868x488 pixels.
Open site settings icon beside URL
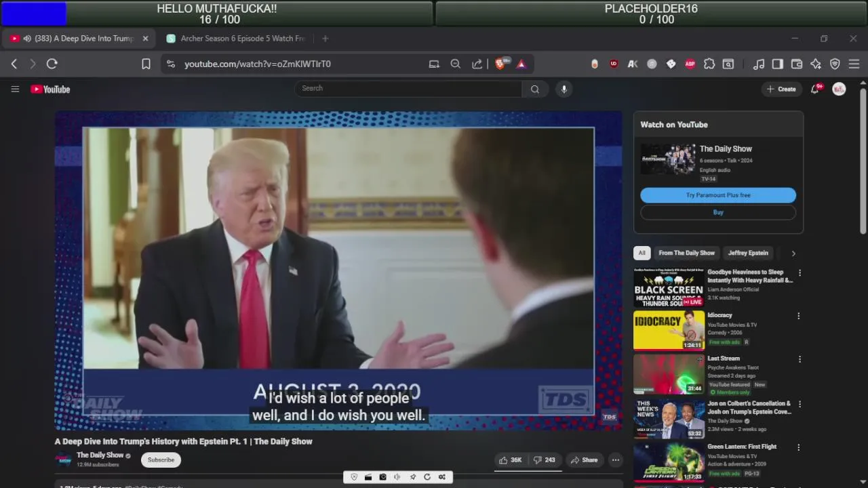(171, 64)
